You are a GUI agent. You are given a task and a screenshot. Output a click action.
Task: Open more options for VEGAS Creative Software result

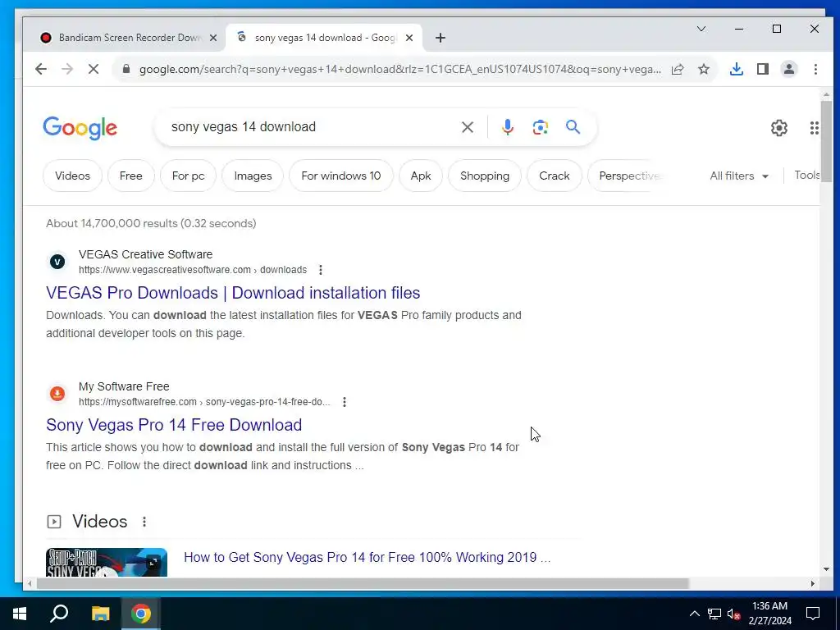pos(321,269)
